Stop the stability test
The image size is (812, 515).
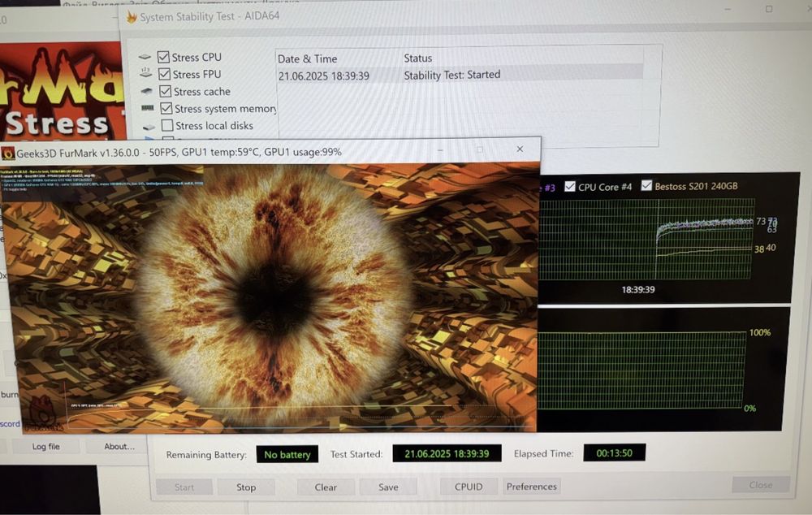[246, 487]
